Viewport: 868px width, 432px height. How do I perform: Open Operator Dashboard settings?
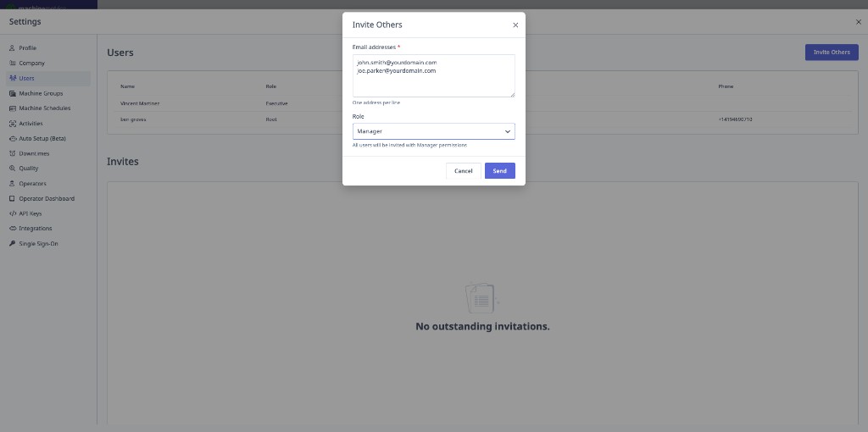[48, 198]
